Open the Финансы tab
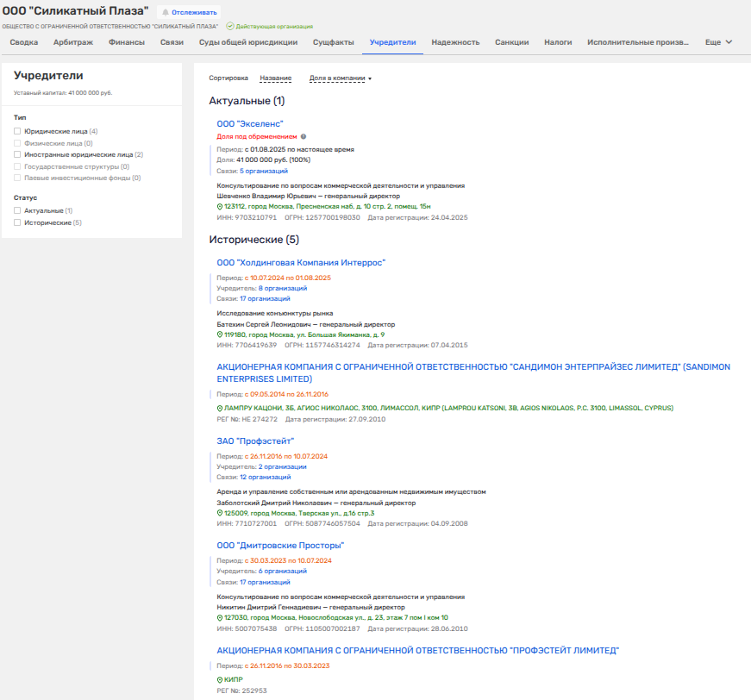This screenshot has height=700, width=751. (x=127, y=42)
